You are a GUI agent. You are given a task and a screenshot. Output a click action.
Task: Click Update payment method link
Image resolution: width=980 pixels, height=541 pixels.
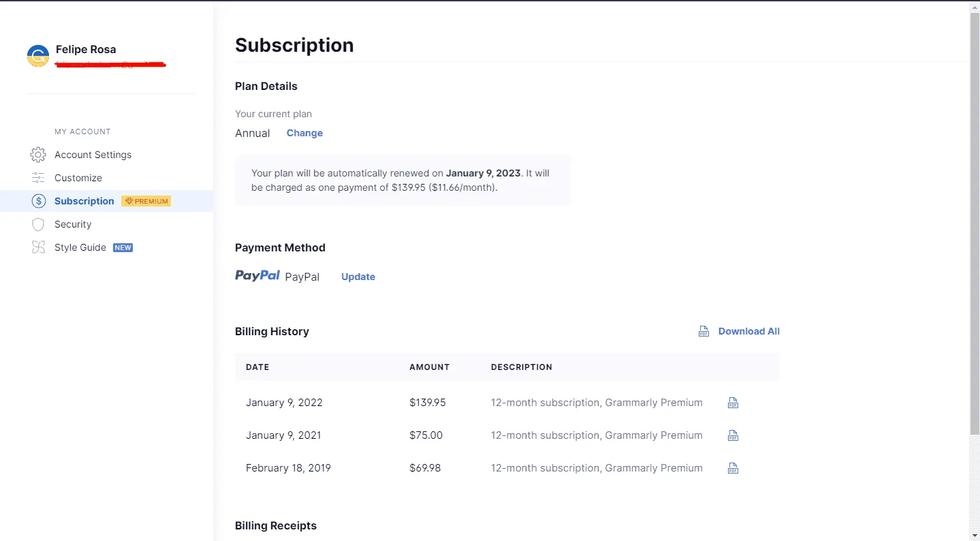[358, 277]
